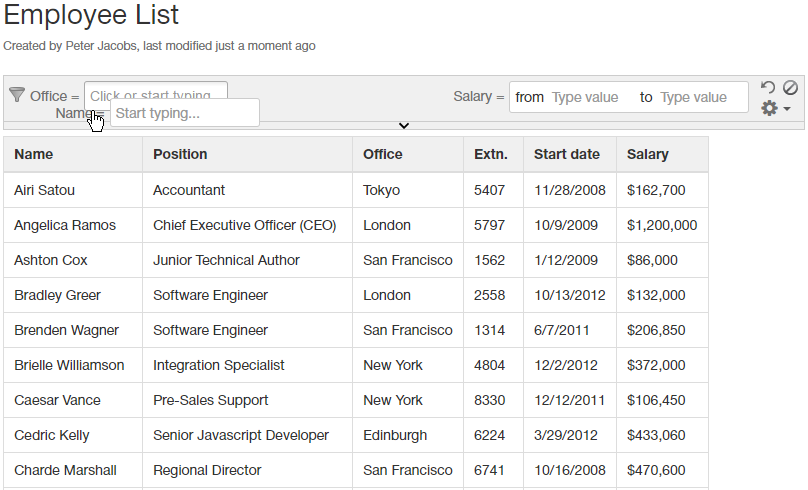Viewport: 808px width, 490px height.
Task: Click the undo filter changes arrow icon
Action: (768, 88)
